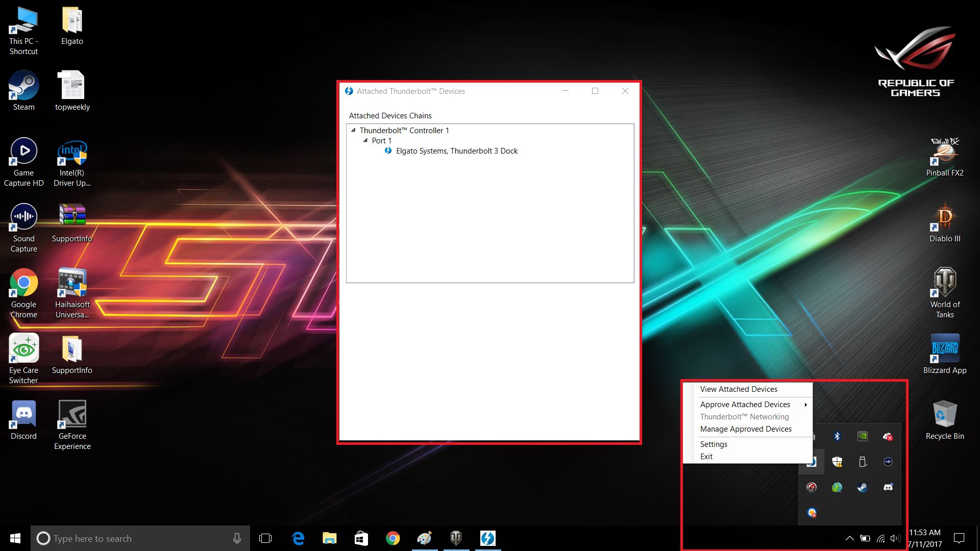The image size is (980, 551).
Task: Open Task View on the taskbar
Action: pos(265,538)
